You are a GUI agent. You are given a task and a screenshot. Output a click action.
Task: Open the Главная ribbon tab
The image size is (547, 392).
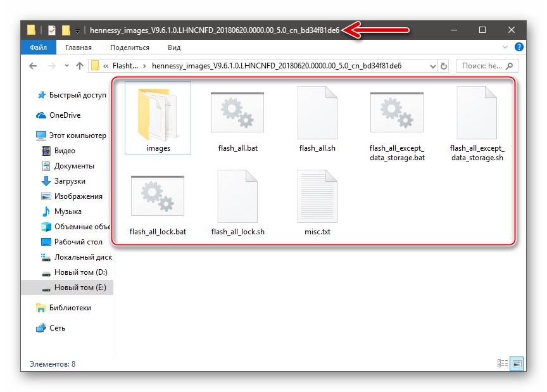[x=79, y=47]
